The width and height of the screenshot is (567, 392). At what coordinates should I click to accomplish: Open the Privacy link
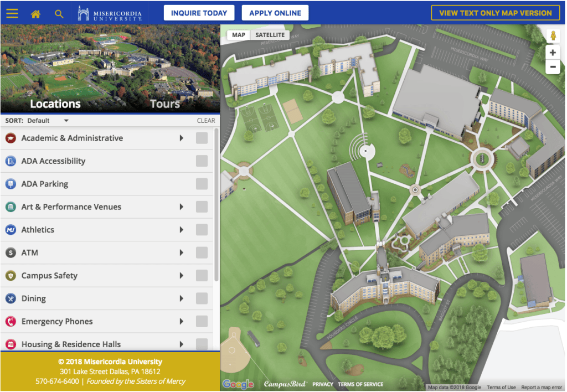323,384
